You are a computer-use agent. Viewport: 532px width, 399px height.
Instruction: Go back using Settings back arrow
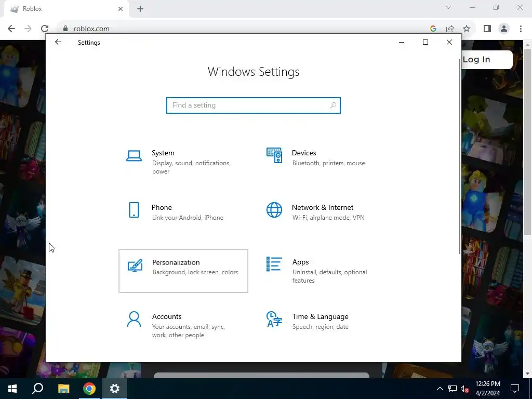[58, 42]
